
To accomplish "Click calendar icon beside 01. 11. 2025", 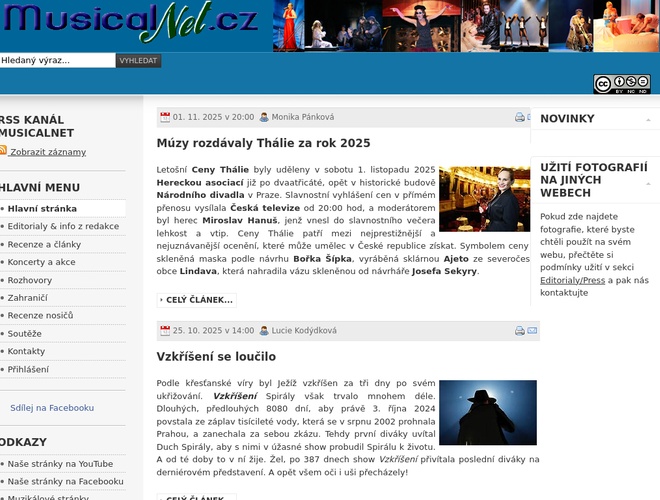I will (x=165, y=117).
